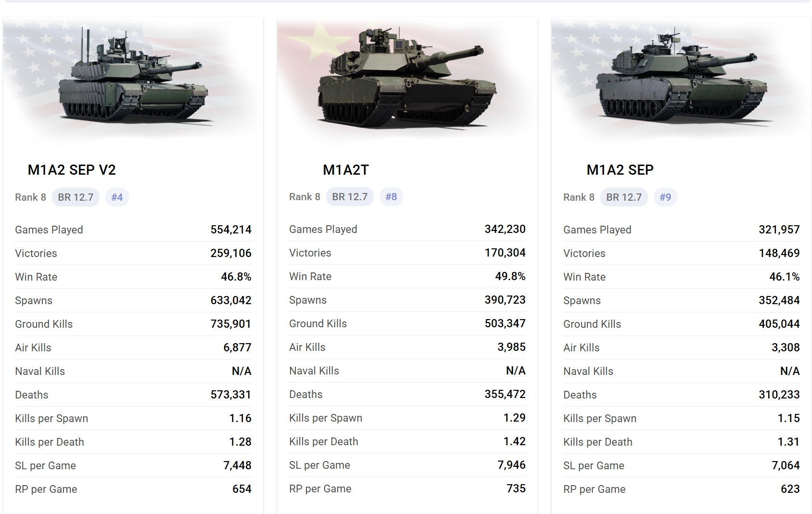This screenshot has width=812, height=514.
Task: Open the M1A2 SEP tank image
Action: click(682, 79)
